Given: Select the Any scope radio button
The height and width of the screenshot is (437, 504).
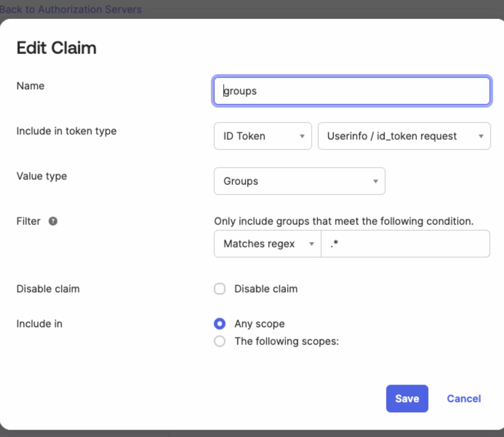Looking at the screenshot, I should coord(220,323).
